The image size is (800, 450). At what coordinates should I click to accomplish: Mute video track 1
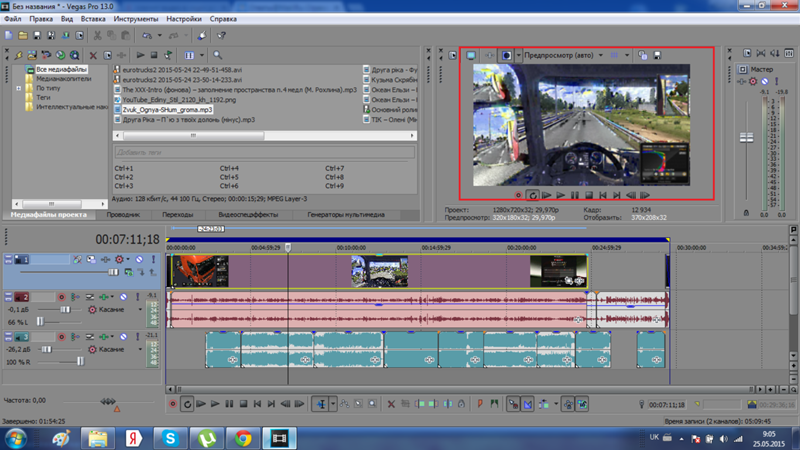pos(139,260)
